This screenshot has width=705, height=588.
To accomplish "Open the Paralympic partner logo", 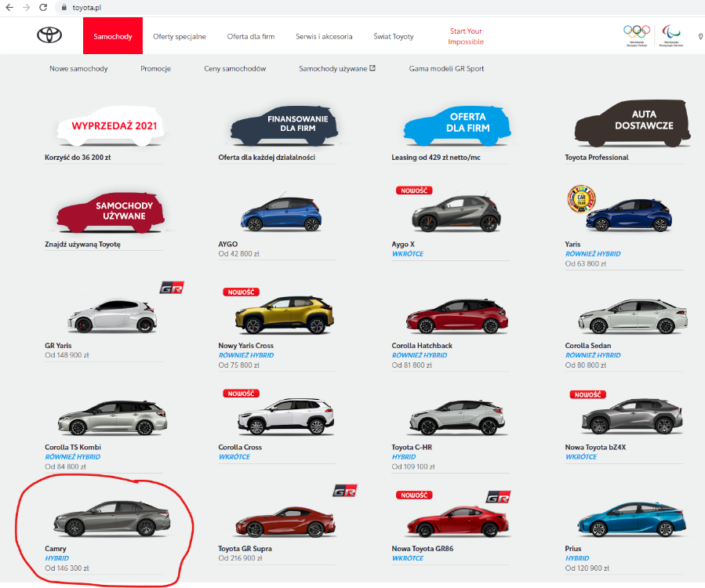I will [670, 35].
